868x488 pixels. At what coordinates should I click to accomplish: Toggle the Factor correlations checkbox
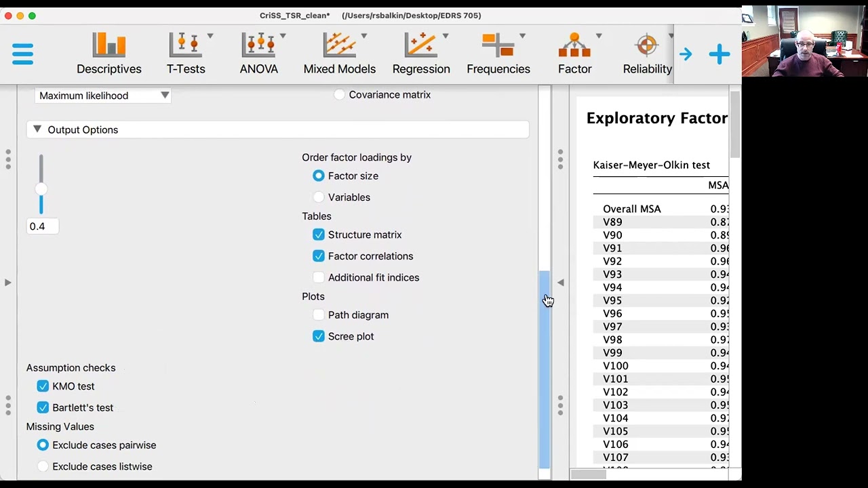(x=319, y=256)
